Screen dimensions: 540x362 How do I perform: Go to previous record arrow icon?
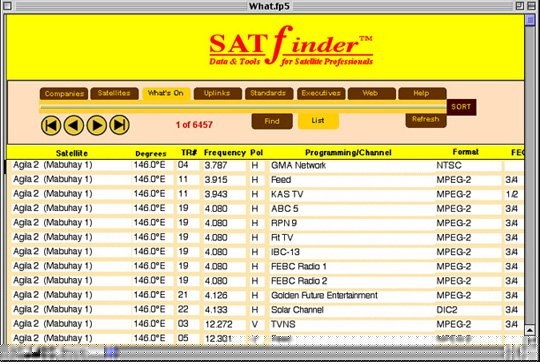74,125
